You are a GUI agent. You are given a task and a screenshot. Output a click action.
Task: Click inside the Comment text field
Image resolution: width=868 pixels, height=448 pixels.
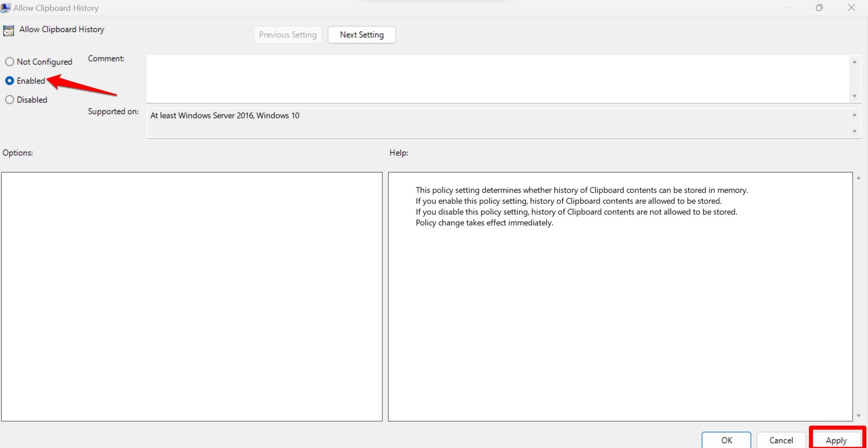coord(498,79)
